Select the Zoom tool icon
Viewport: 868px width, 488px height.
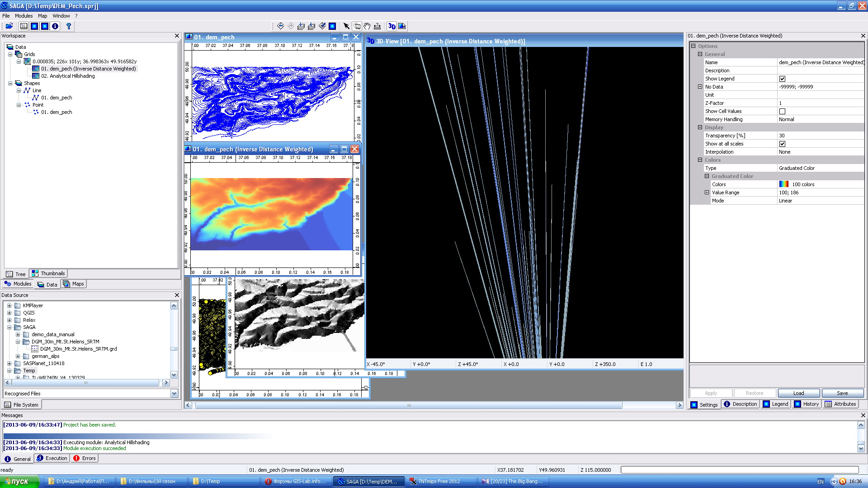[x=357, y=26]
